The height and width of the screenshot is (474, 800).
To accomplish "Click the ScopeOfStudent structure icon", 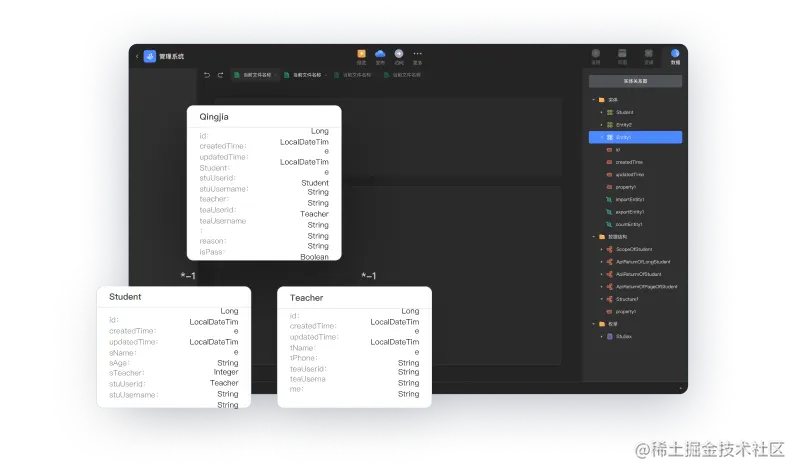I will tap(610, 250).
